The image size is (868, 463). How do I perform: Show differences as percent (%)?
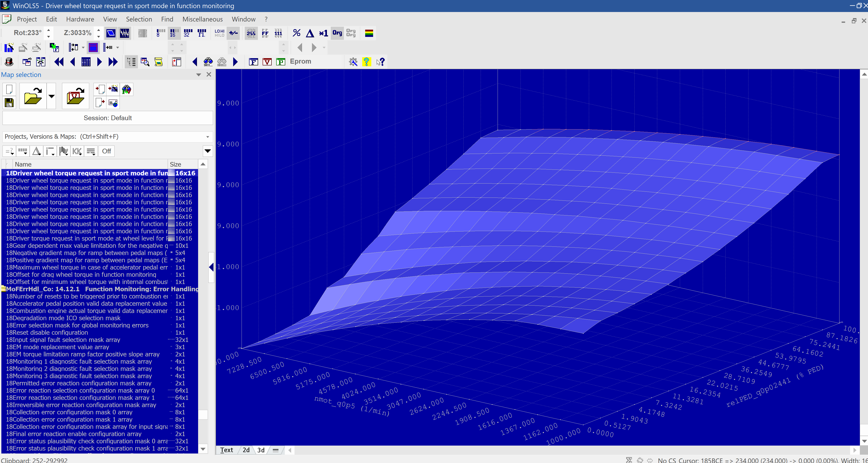point(297,33)
